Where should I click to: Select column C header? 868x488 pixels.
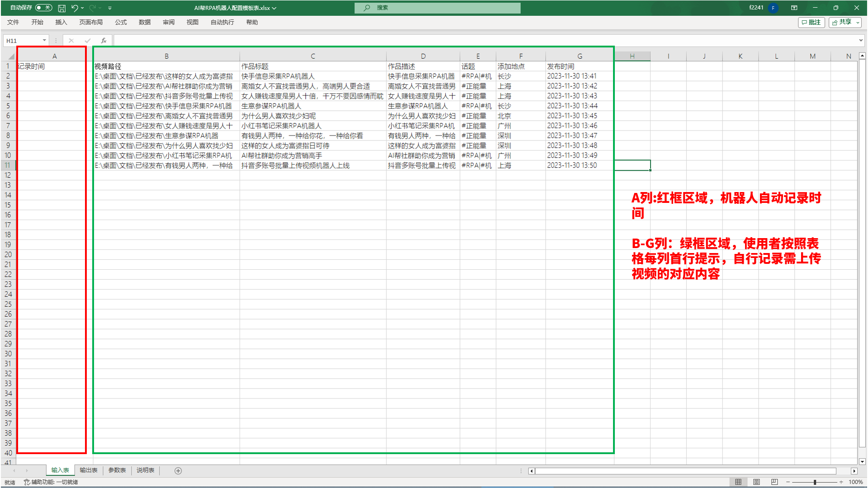(x=313, y=56)
